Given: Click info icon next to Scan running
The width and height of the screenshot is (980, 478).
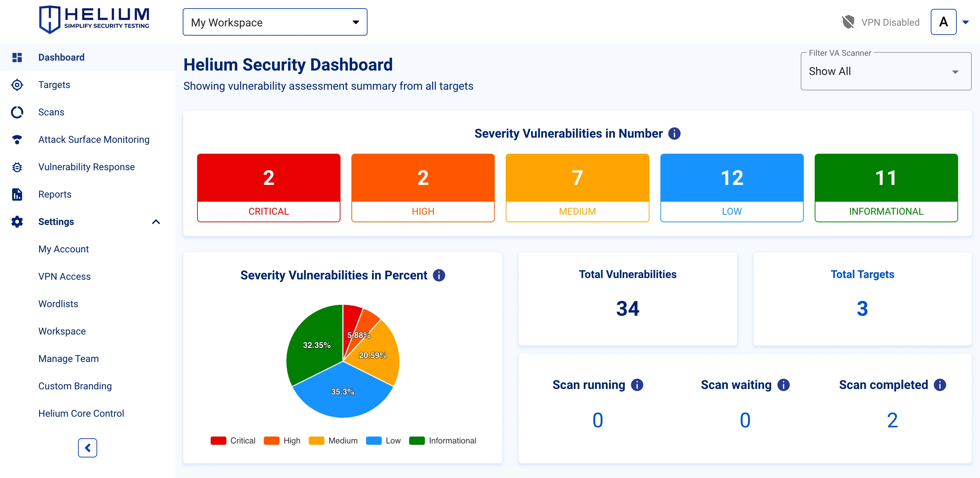Looking at the screenshot, I should pyautogui.click(x=637, y=385).
